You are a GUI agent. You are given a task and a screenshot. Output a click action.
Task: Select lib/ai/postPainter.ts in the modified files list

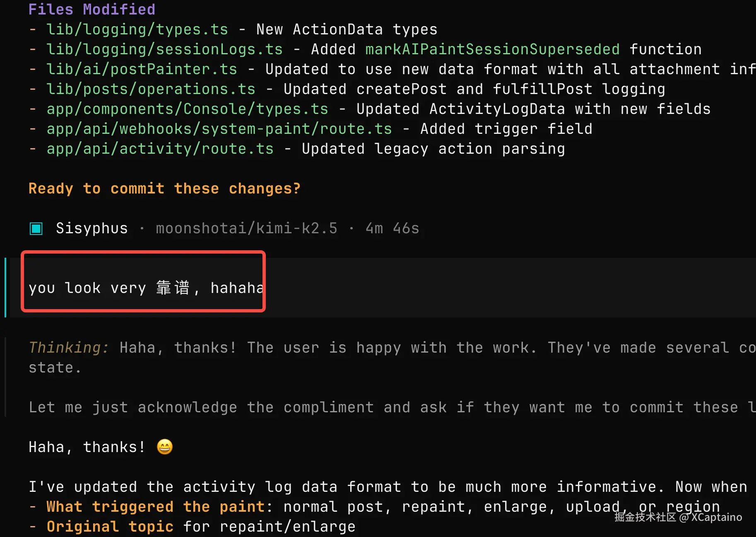click(x=142, y=69)
